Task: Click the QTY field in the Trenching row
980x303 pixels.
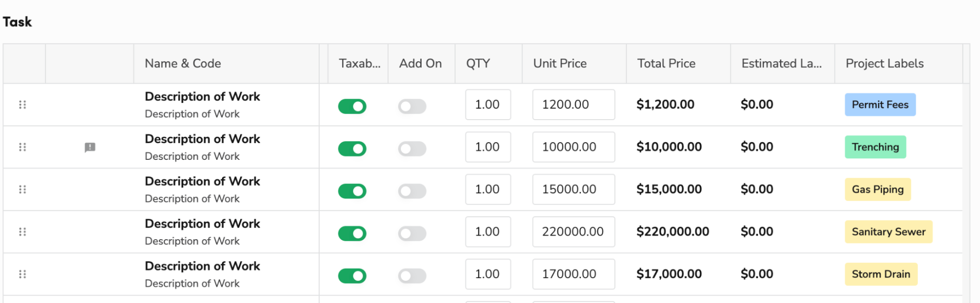Action: point(488,147)
